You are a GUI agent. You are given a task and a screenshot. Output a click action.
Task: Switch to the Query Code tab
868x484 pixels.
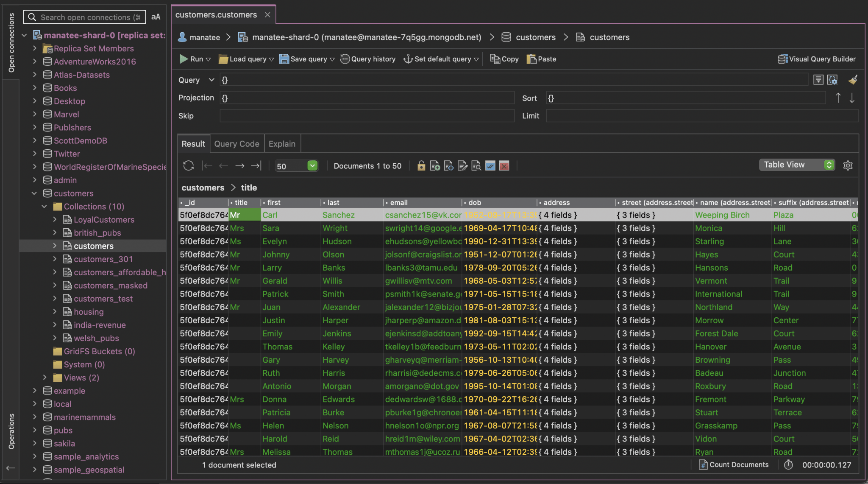tap(236, 144)
